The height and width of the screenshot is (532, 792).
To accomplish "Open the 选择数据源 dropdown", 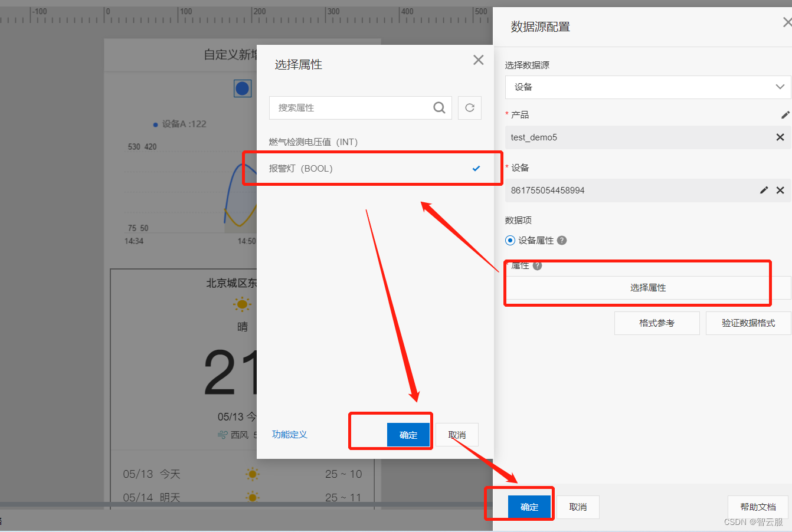I will [648, 87].
